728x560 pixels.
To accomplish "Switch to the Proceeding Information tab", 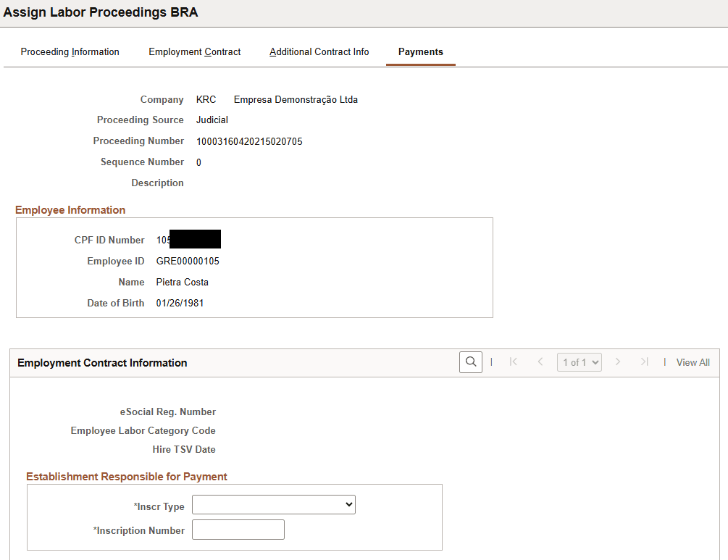I will click(x=70, y=51).
